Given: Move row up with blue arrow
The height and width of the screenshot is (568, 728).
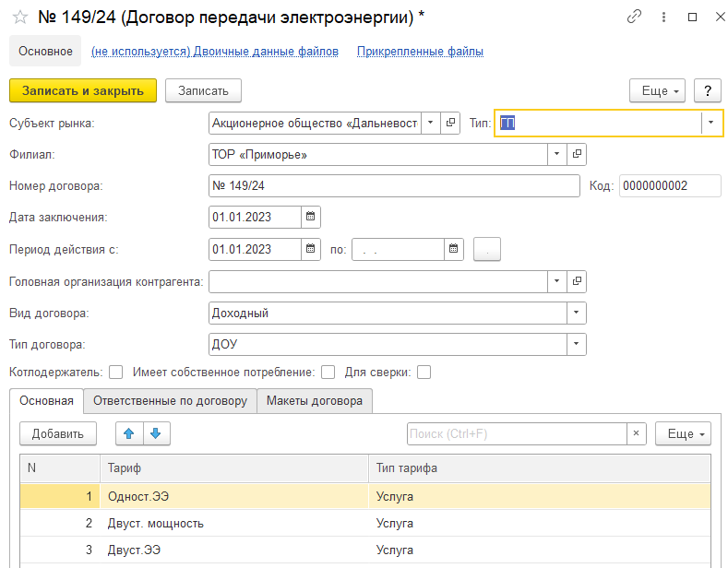Looking at the screenshot, I should click(x=129, y=433).
